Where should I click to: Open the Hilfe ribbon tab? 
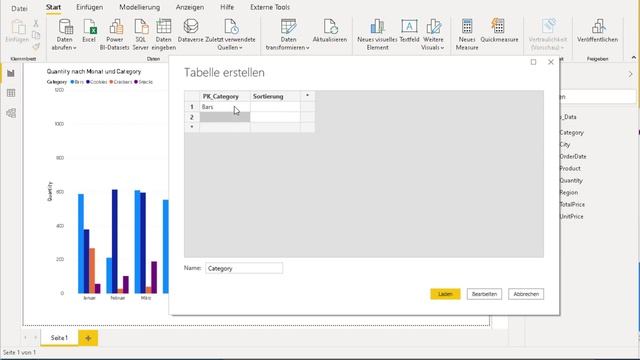coord(227,7)
